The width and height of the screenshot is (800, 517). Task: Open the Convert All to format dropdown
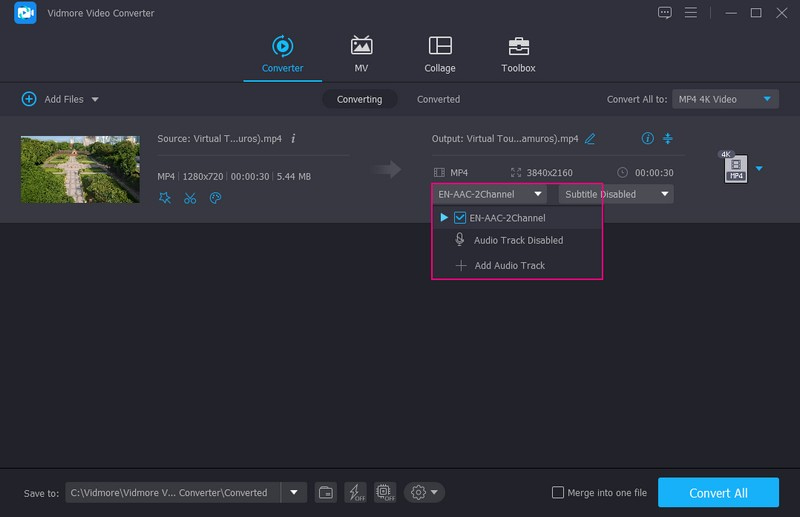[x=724, y=99]
